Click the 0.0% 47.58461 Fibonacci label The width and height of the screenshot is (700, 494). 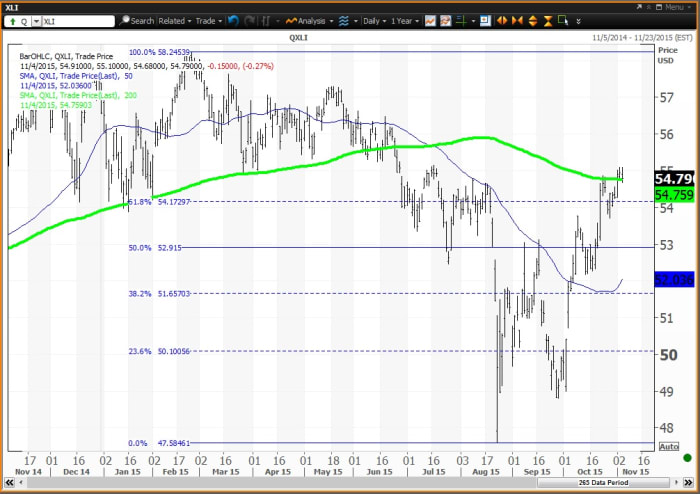coord(159,443)
